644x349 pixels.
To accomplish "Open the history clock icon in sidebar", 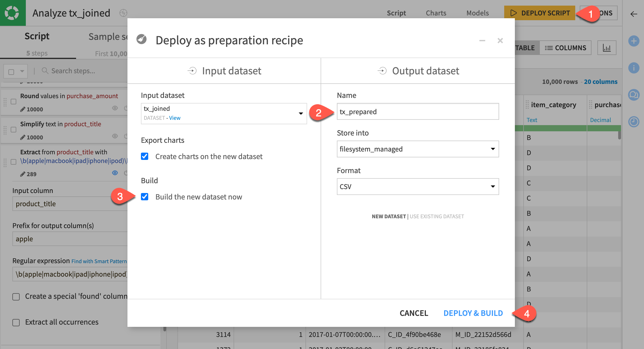I will pyautogui.click(x=634, y=122).
